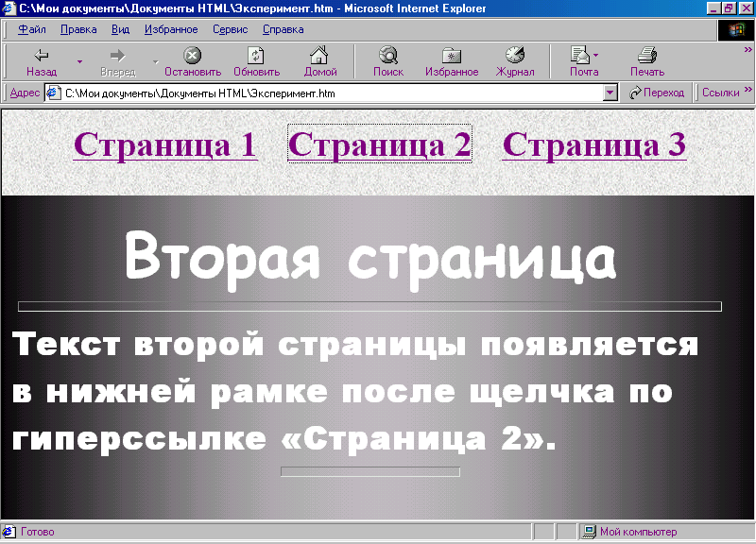This screenshot has height=544, width=756.
Task: Click the Адрес label
Action: click(x=25, y=93)
